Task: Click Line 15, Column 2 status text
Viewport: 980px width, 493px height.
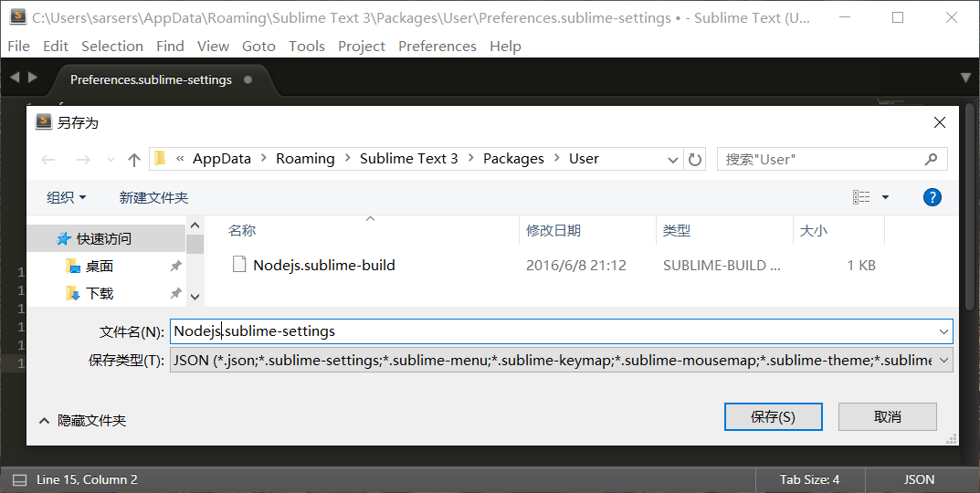Action: point(87,480)
